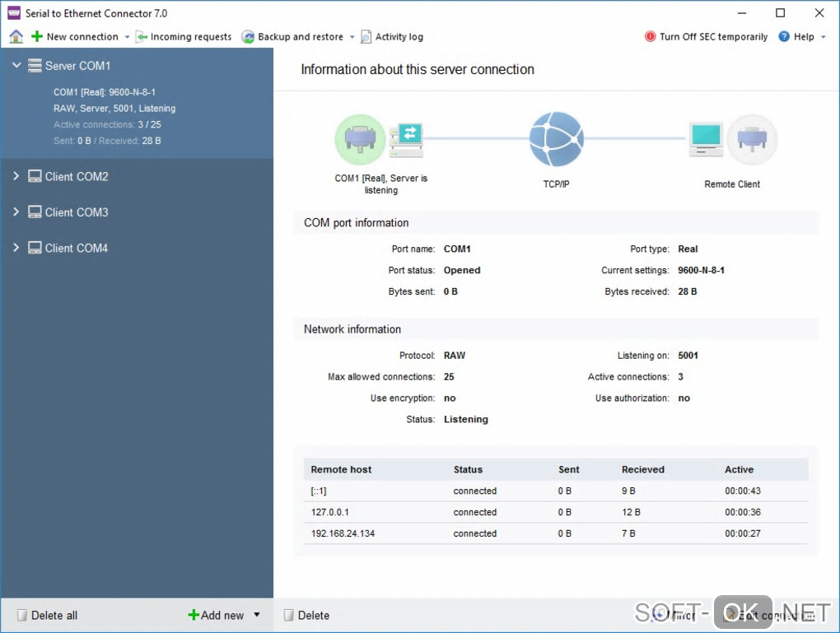Screen dimensions: 840x633
Task: Open the New connection dropdown arrow
Action: (x=127, y=37)
